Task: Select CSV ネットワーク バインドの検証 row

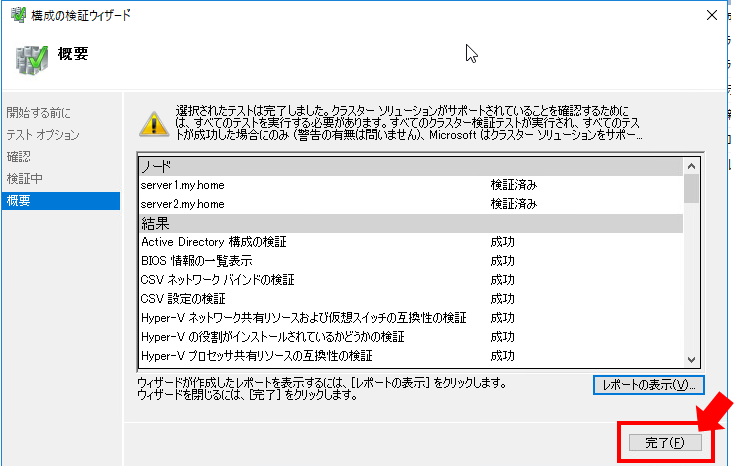Action: [x=411, y=280]
